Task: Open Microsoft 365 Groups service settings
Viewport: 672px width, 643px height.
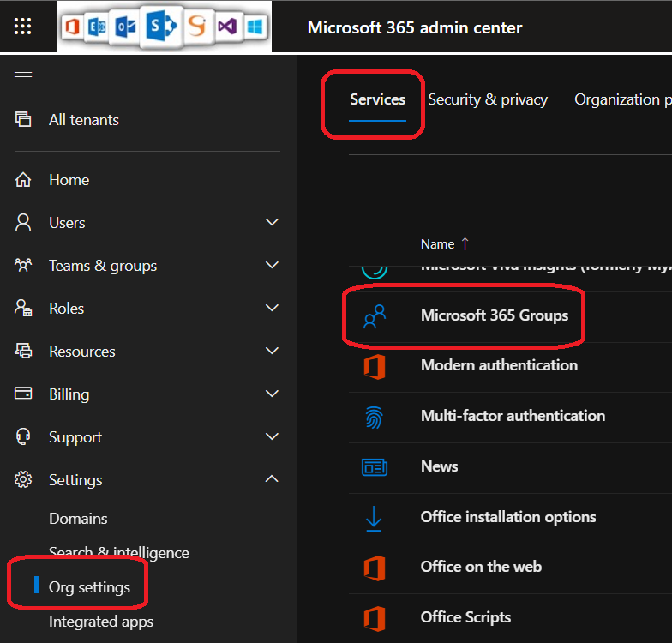Action: tap(495, 315)
